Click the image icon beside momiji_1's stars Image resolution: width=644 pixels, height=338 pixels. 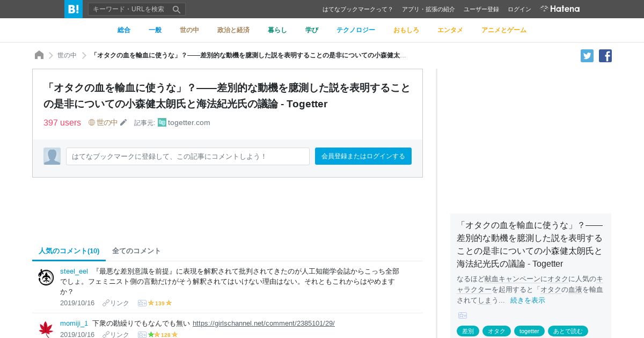click(142, 335)
